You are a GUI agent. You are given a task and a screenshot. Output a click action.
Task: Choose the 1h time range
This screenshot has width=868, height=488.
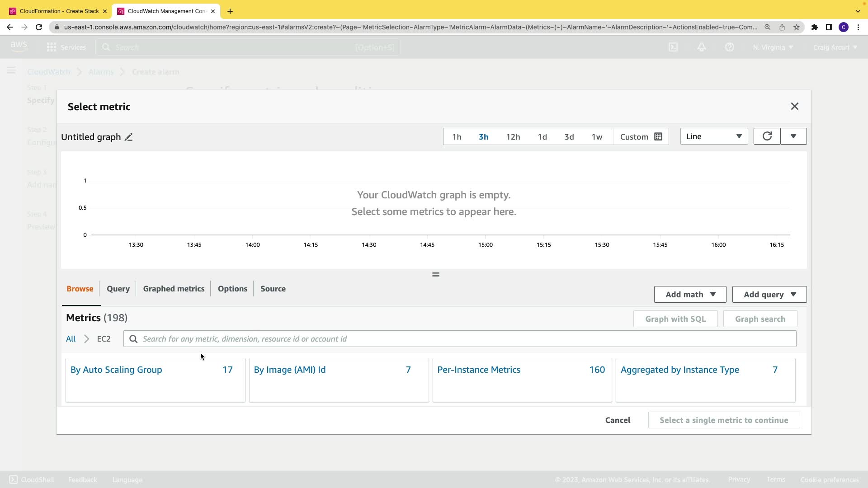point(457,137)
